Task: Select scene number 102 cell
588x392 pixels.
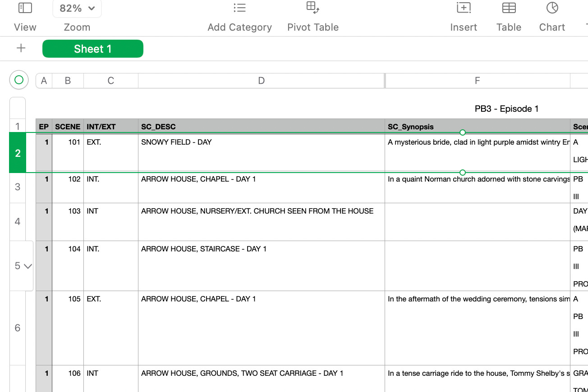Action: (x=68, y=187)
